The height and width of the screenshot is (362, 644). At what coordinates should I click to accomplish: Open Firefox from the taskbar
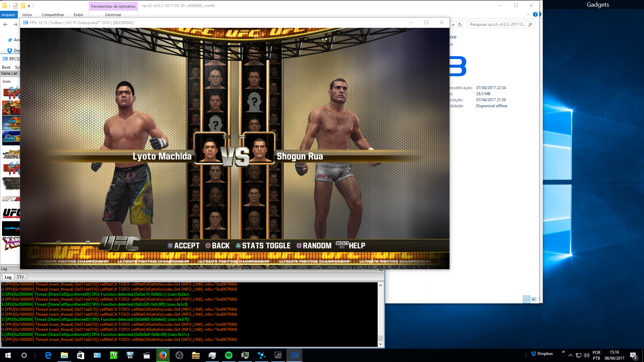(163, 355)
